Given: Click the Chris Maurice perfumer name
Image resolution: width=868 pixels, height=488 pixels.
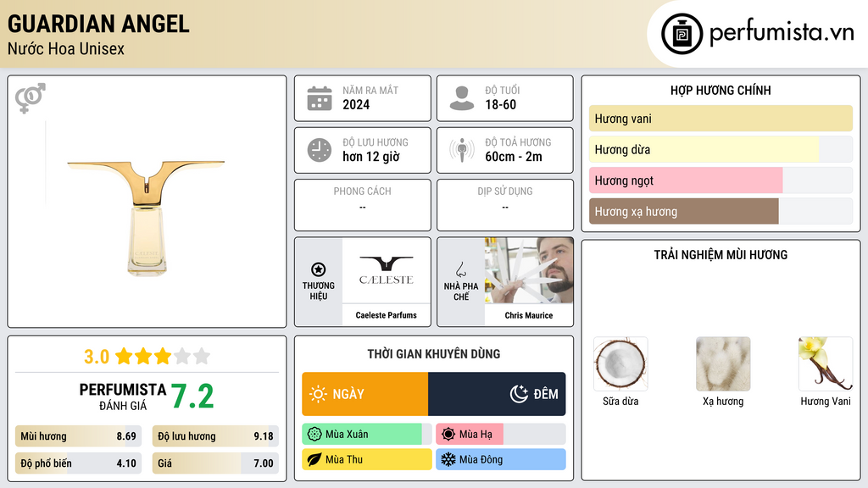Looking at the screenshot, I should pos(529,315).
